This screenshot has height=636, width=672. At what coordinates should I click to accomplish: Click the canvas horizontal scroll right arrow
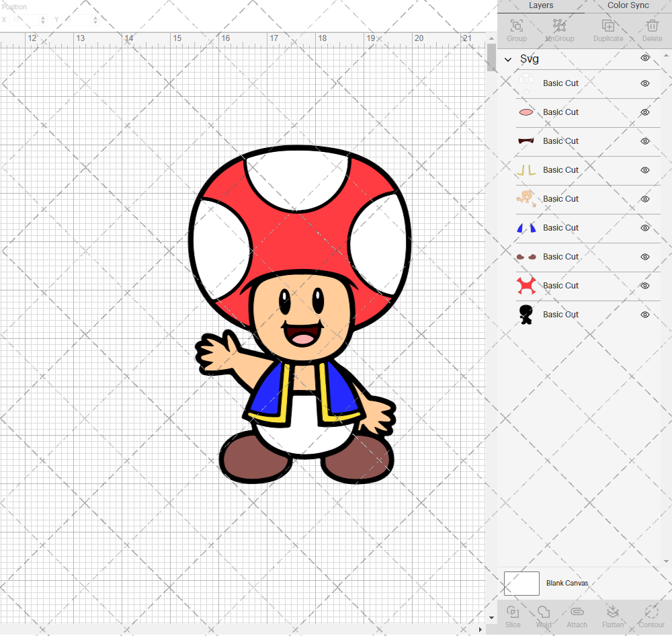click(x=480, y=629)
